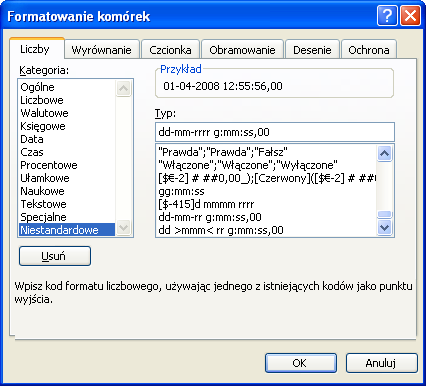
Task: Select the dd-mm-rr g:mm:ss,00 format
Action: click(267, 217)
